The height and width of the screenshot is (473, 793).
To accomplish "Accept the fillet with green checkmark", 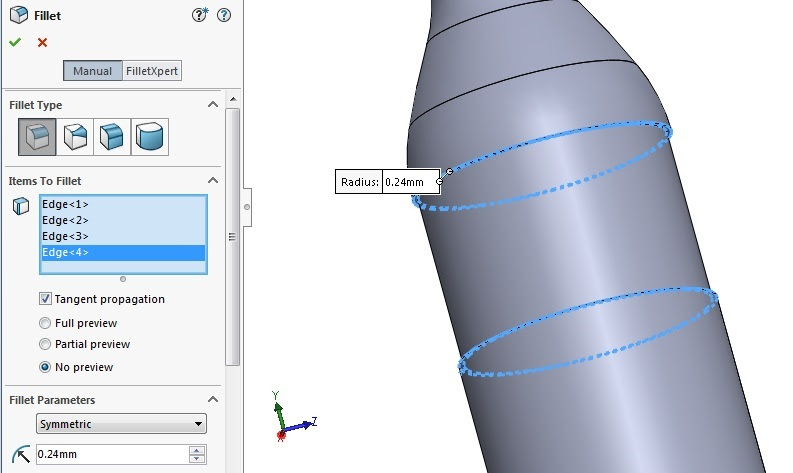I will (15, 42).
